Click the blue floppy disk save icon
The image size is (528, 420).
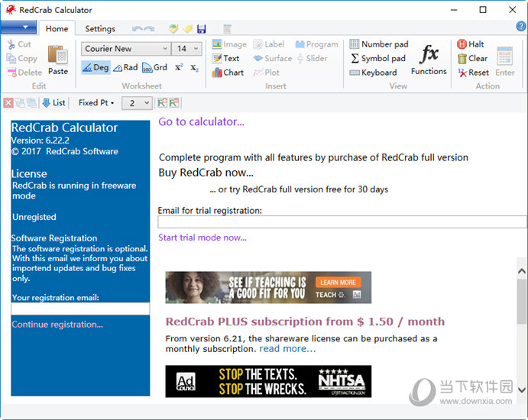pyautogui.click(x=202, y=29)
